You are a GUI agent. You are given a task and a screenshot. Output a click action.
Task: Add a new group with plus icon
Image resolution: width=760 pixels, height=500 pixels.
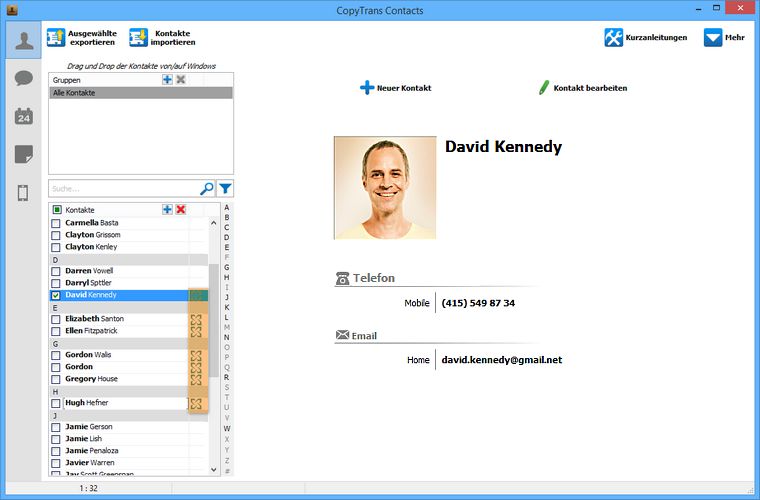tap(167, 79)
